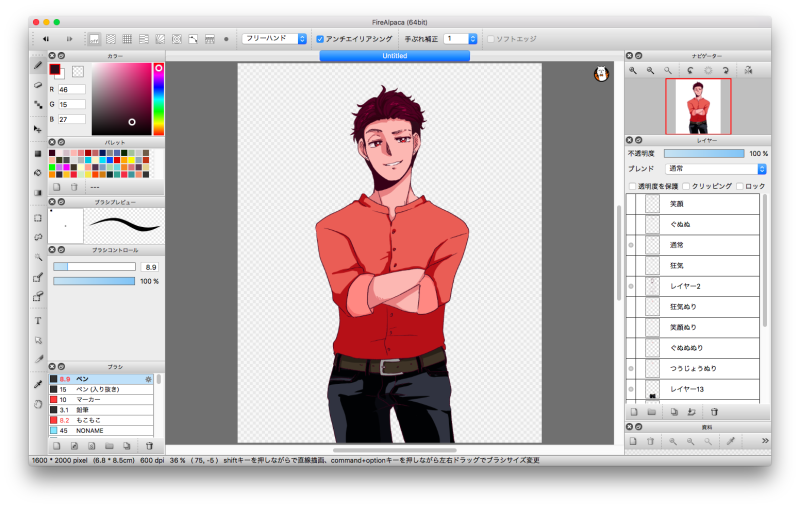Adjust the brush size slider
This screenshot has height=507, width=800.
94,266
